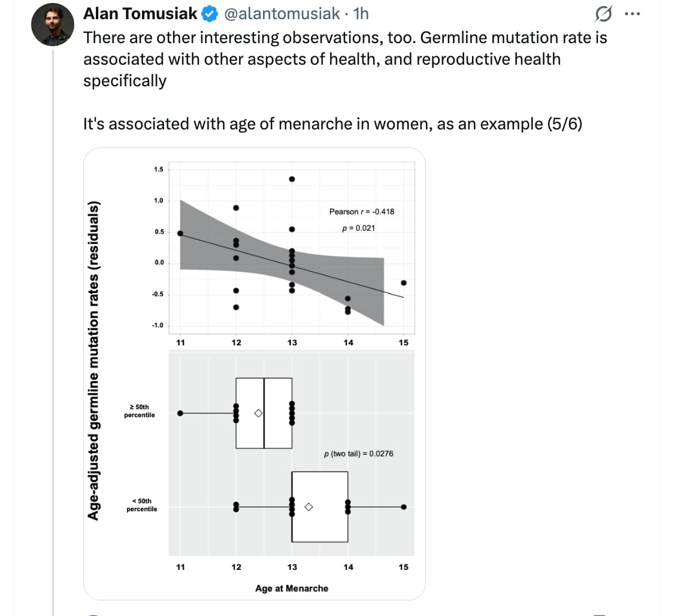Screen dimensions: 684x616
Task: Click the ≥ 50th percentile label
Action: [140, 410]
